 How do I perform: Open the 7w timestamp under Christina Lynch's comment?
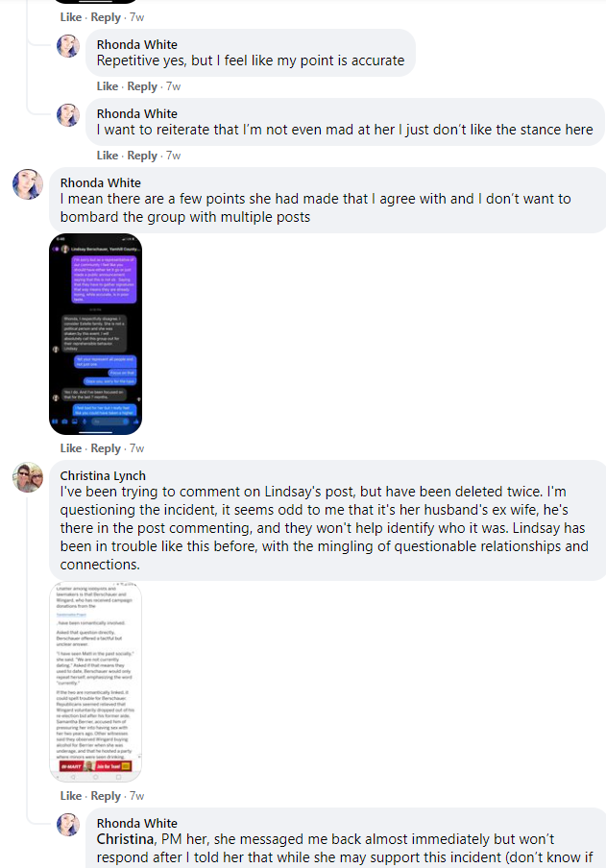pyautogui.click(x=136, y=796)
